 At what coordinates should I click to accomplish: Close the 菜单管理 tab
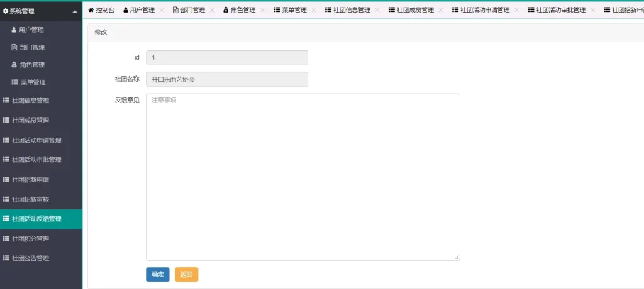pos(313,10)
